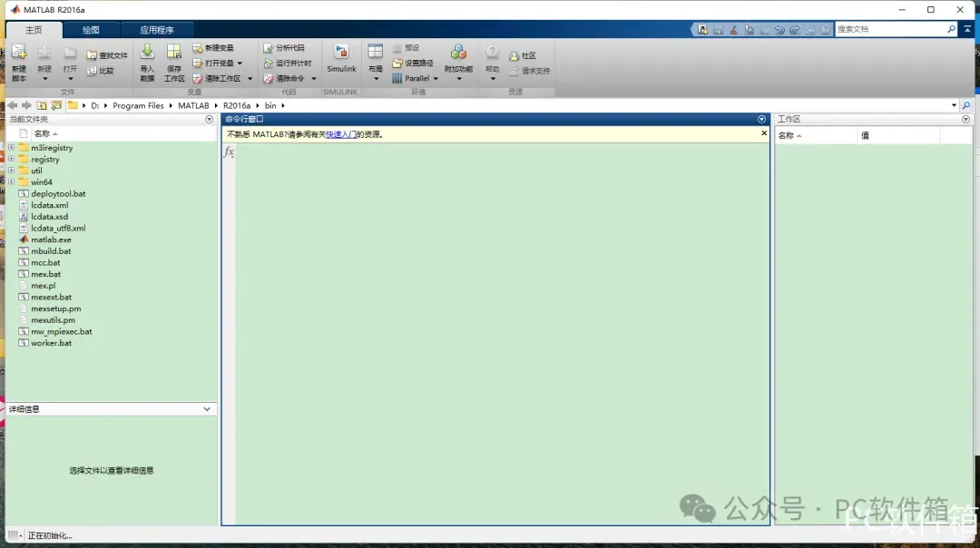
Task: Click the Analyze Code (分析代码) icon
Action: pyautogui.click(x=268, y=48)
